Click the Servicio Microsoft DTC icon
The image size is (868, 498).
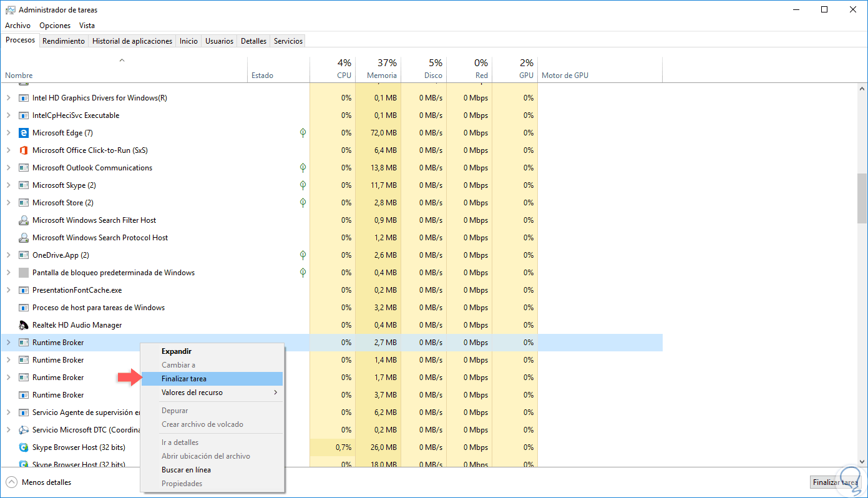click(24, 430)
